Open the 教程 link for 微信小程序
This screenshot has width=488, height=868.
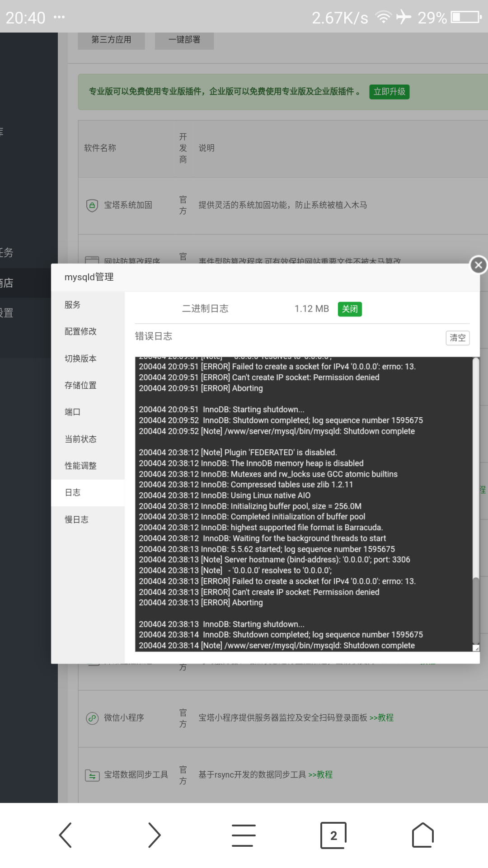pyautogui.click(x=381, y=717)
